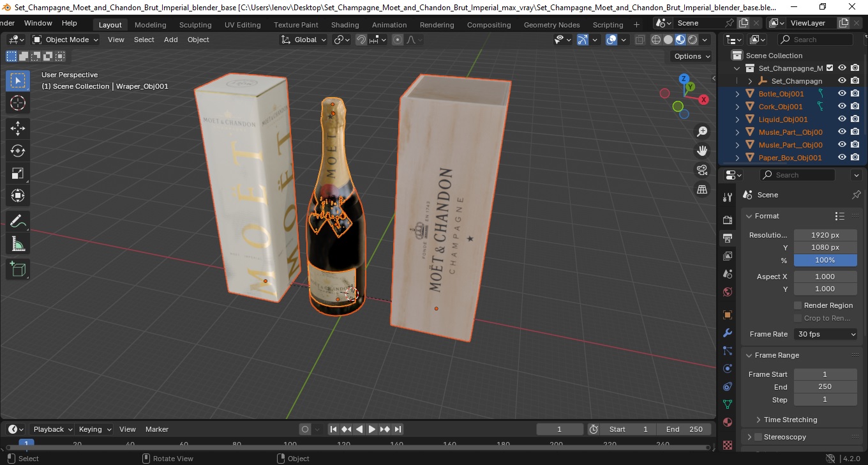Open the Render properties tab
This screenshot has width=868, height=465.
coord(728,220)
